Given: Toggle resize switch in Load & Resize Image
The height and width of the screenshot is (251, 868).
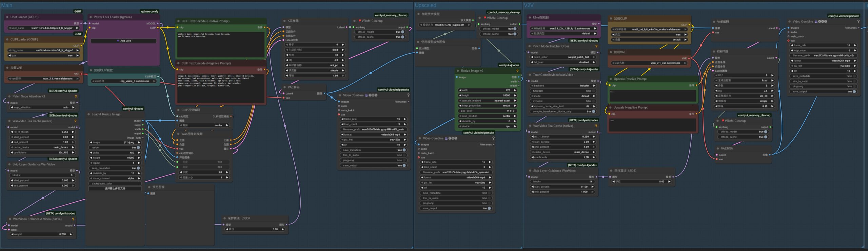Looking at the screenshot, I should coord(138,148).
